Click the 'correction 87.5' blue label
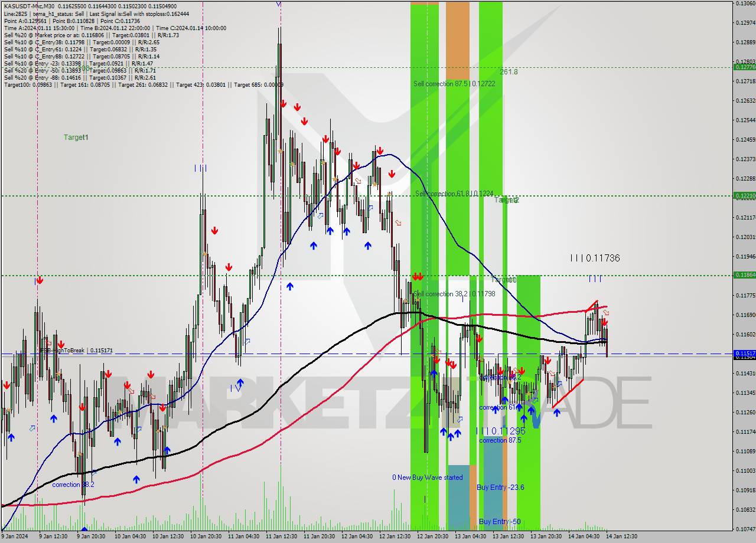 tap(500, 440)
